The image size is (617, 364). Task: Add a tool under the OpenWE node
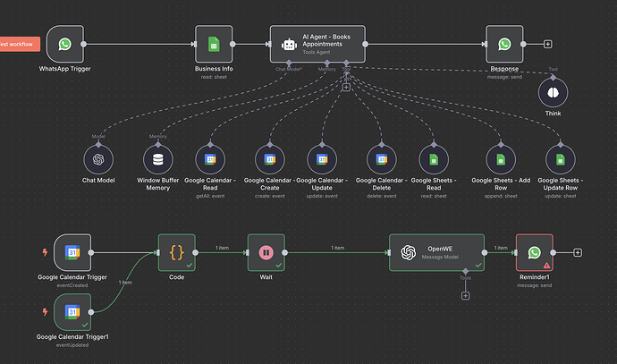coord(465,295)
